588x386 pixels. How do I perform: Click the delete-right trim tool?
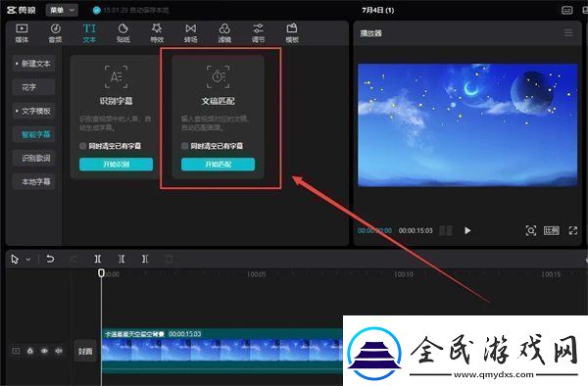pos(145,259)
